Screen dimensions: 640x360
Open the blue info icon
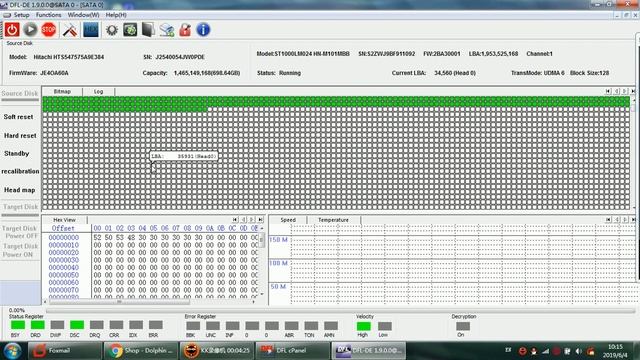tap(203, 30)
